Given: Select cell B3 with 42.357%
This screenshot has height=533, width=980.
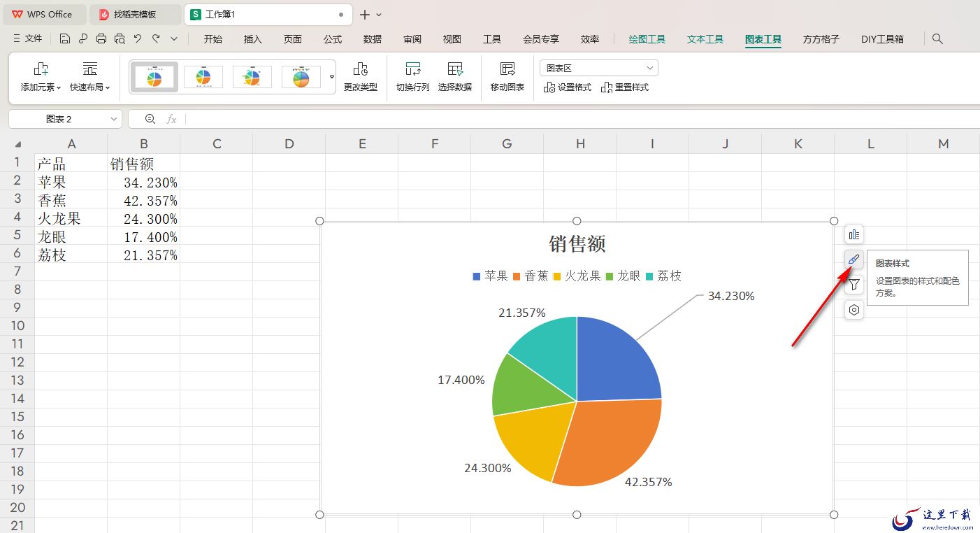Looking at the screenshot, I should coord(144,200).
